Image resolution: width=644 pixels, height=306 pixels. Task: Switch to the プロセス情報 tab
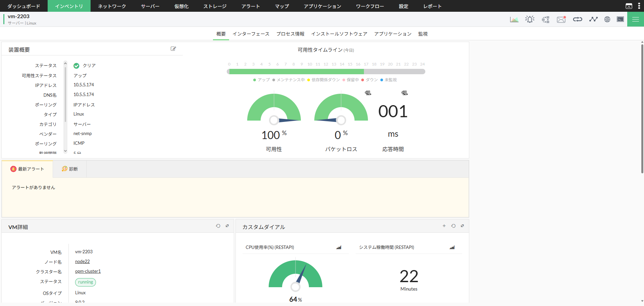(x=290, y=34)
